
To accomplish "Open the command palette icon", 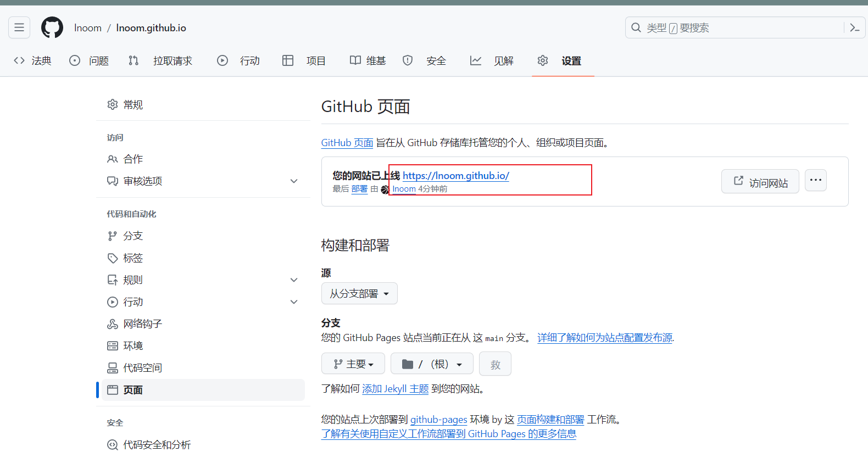I will coord(854,27).
